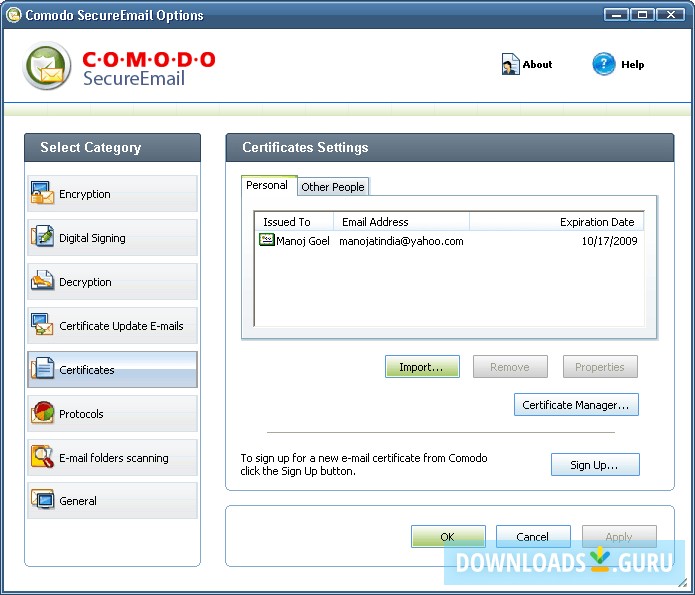Screen dimensions: 695x595
Task: Close the Comodo SecureEmail Options window
Action: click(671, 15)
